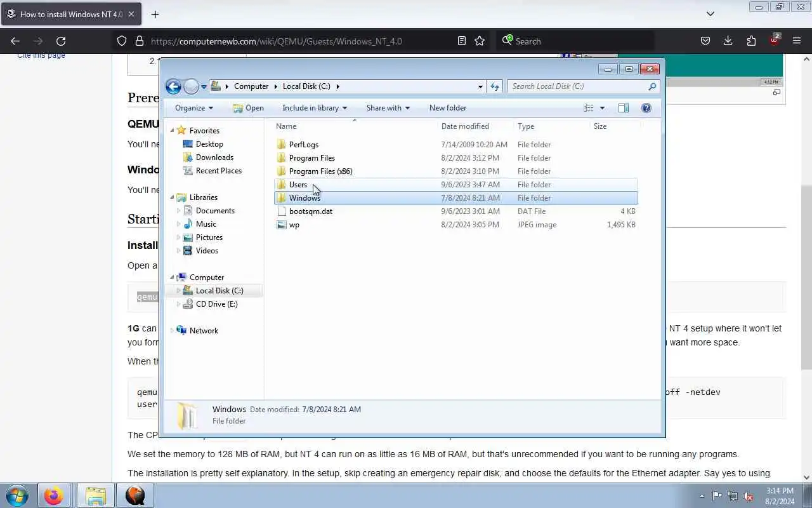Image resolution: width=812 pixels, height=508 pixels.
Task: Open Desktop in Favorites
Action: [209, 144]
